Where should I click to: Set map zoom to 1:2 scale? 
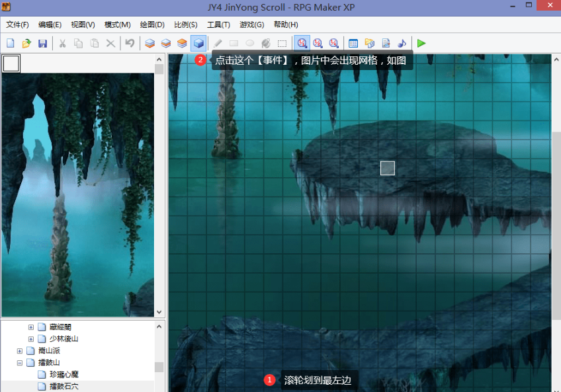coord(318,44)
